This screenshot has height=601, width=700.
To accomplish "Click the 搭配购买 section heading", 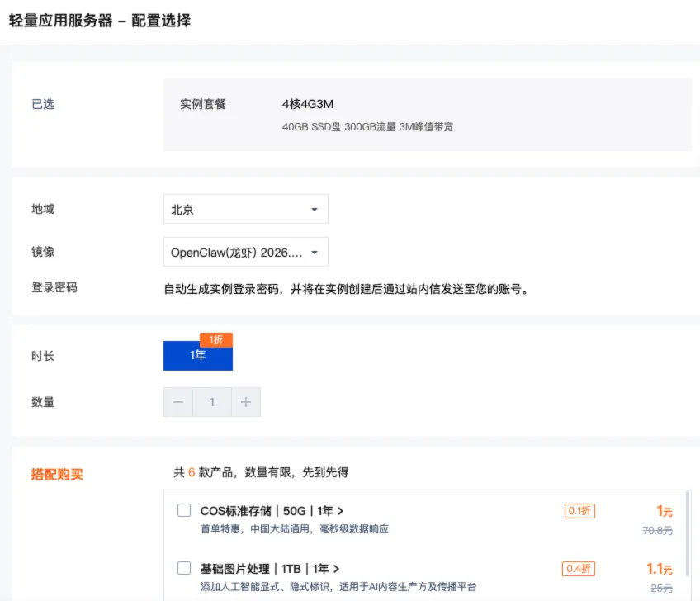I will [57, 474].
